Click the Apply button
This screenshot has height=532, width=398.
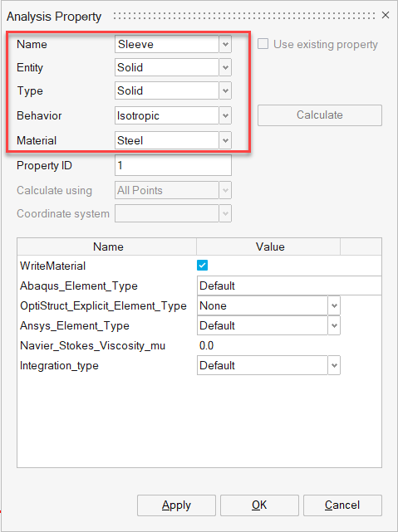point(177,505)
